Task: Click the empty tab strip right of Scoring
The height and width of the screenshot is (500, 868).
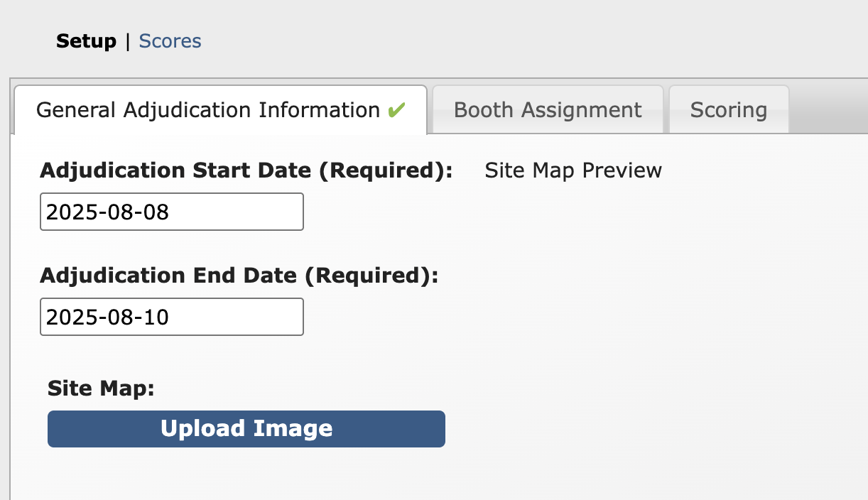Action: pos(828,110)
